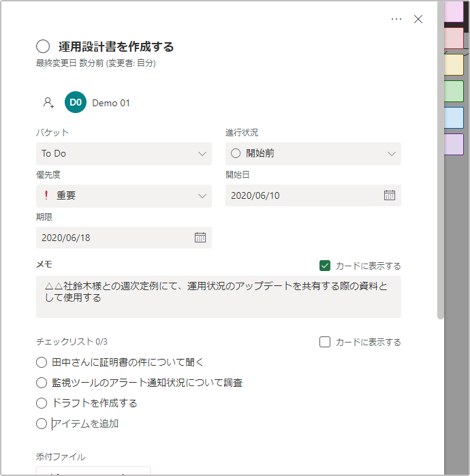Enable checklist's show on card checkbox
This screenshot has width=470, height=476.
325,342
